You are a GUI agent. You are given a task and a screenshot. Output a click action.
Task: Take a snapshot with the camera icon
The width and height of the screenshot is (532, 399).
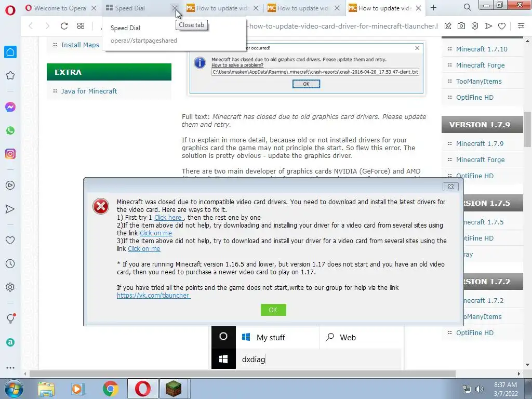tap(461, 26)
